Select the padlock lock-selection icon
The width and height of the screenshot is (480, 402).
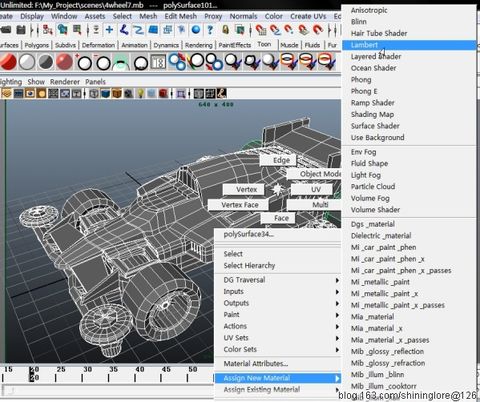226,30
